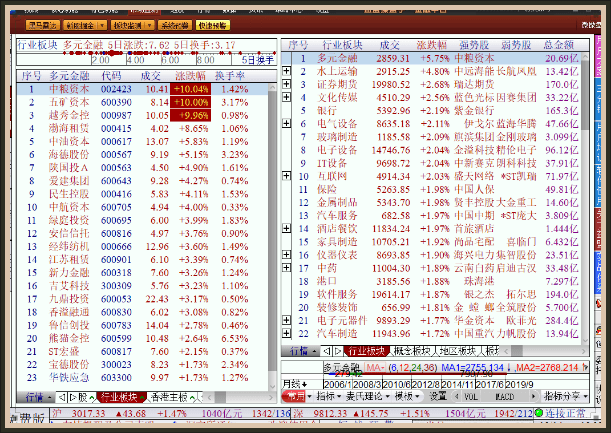This screenshot has width=611, height=433.
Task: Open right panel 行情 menu
Action: [x=303, y=351]
